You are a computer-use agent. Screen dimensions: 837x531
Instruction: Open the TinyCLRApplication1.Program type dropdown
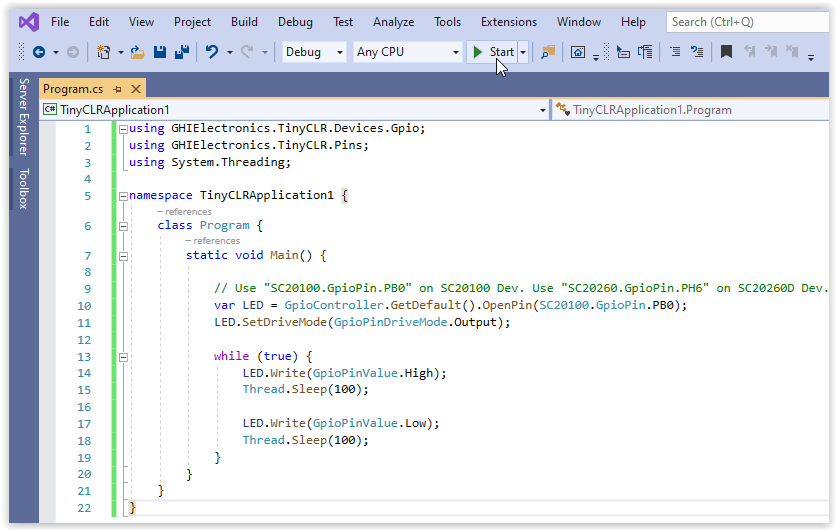click(690, 110)
